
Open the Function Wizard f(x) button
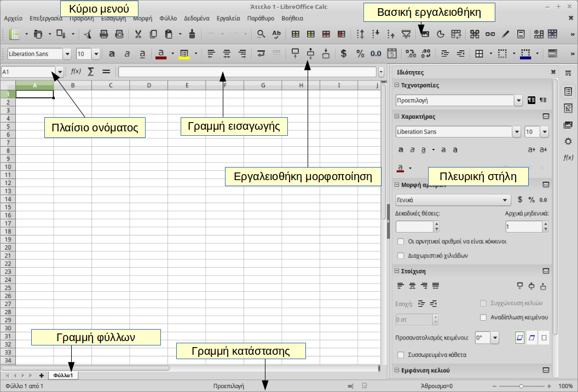76,72
